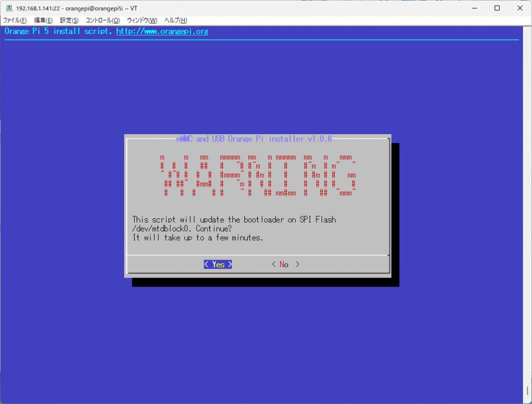The width and height of the screenshot is (532, 404).
Task: Click the Tera Term icon in title bar
Action: (9, 8)
